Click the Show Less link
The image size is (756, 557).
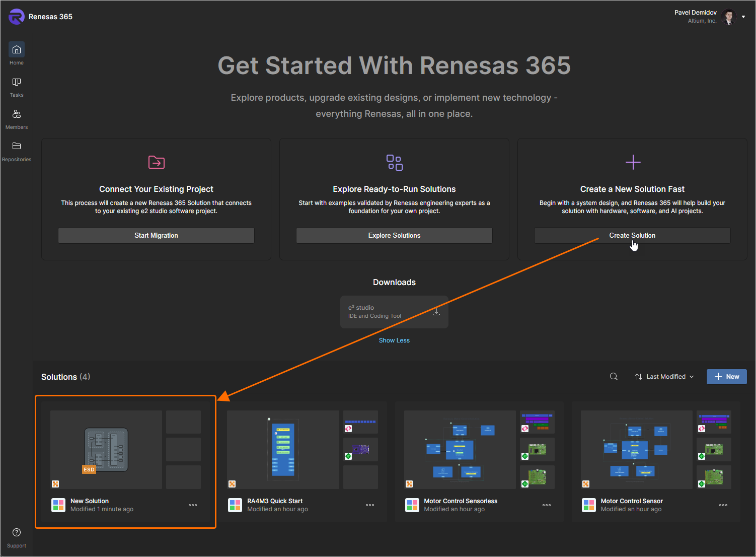[394, 340]
